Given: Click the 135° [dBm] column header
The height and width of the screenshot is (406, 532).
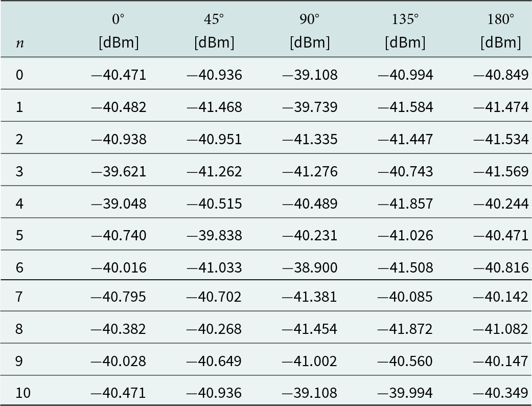Looking at the screenshot, I should [405, 31].
